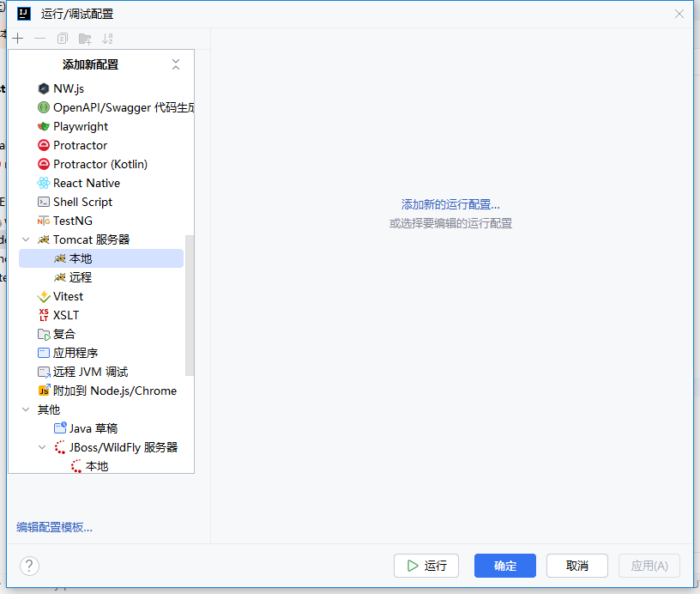This screenshot has height=594, width=700.
Task: Collapse the JBoss/WildFly 服务器 node
Action: 43,447
